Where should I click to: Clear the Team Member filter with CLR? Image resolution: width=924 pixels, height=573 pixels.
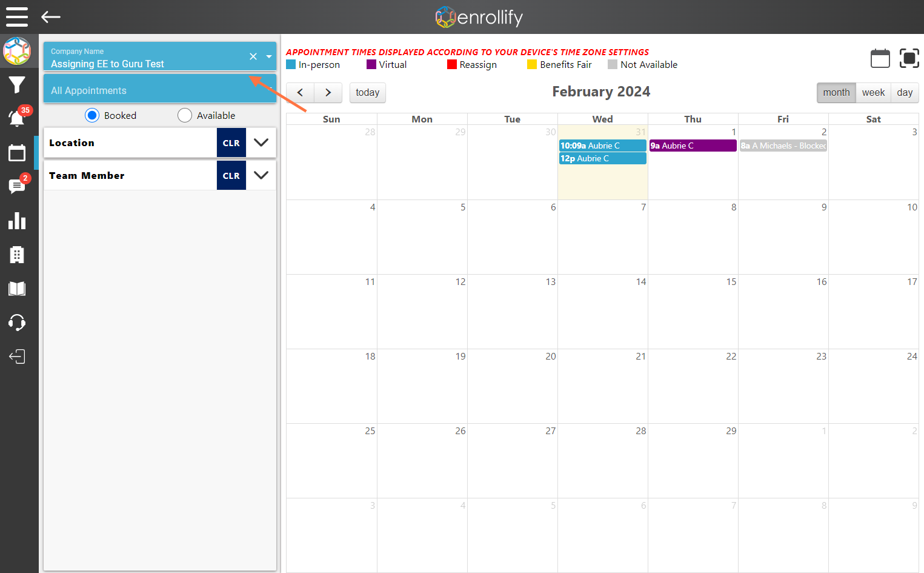coord(231,175)
